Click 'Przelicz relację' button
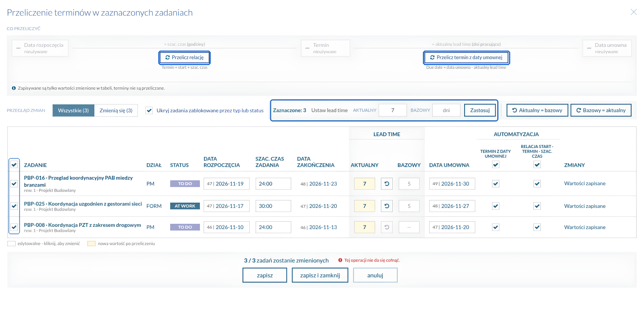 (x=185, y=58)
